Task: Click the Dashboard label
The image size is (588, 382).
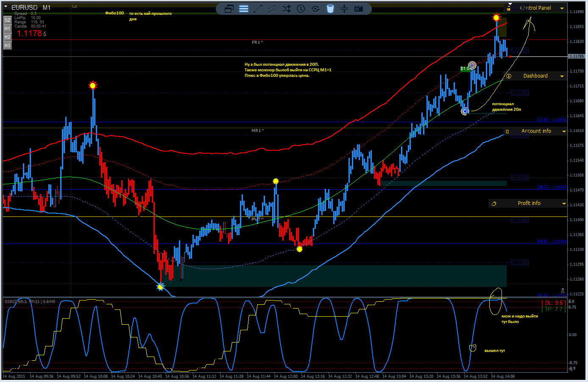Action: 535,76
